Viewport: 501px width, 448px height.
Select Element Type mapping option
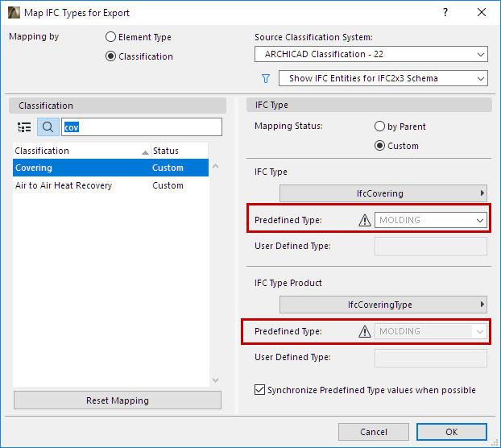[x=110, y=37]
